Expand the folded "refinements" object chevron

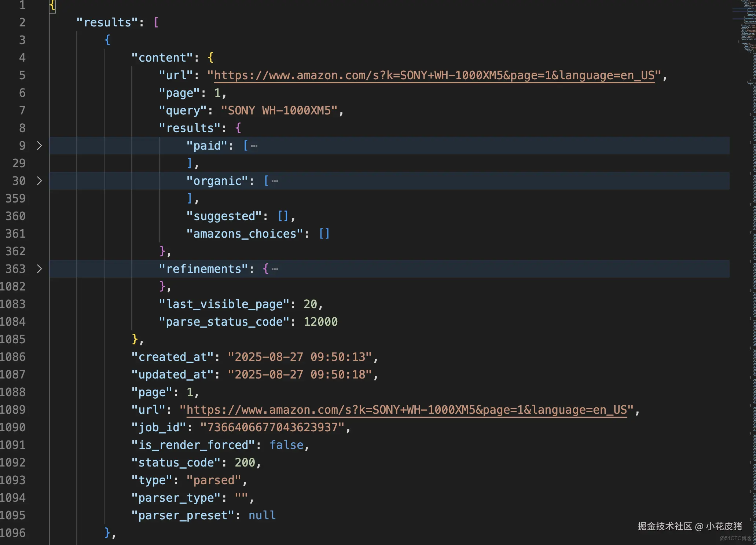click(x=40, y=269)
